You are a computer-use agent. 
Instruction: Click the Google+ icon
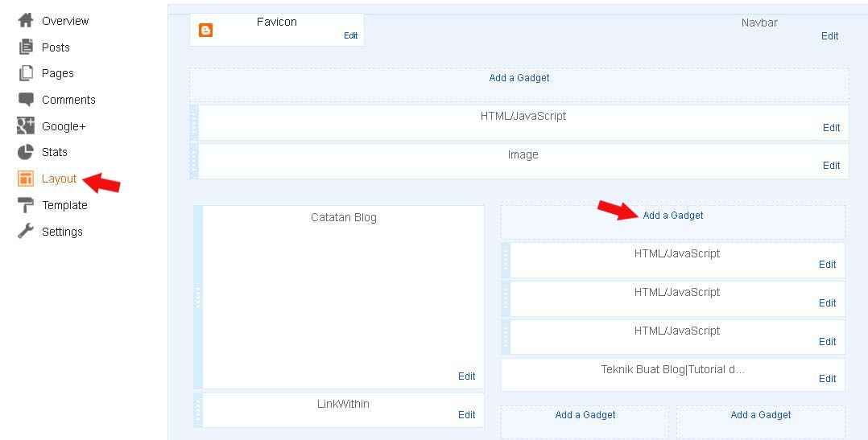(26, 126)
